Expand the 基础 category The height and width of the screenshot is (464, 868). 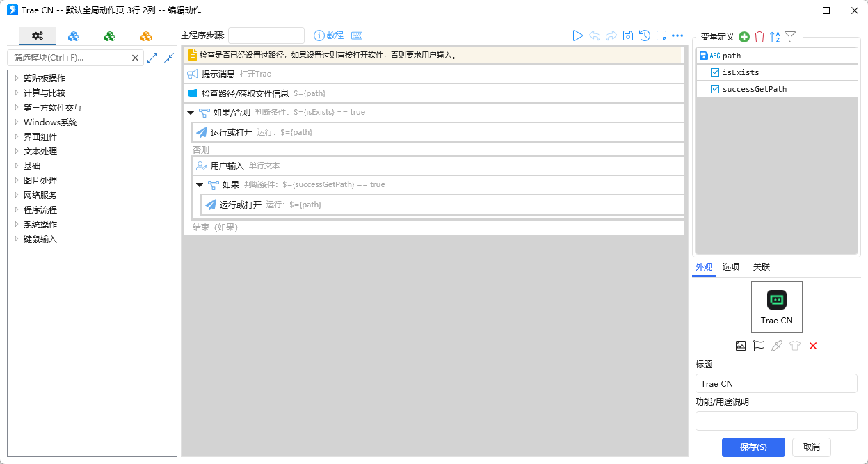[x=17, y=166]
